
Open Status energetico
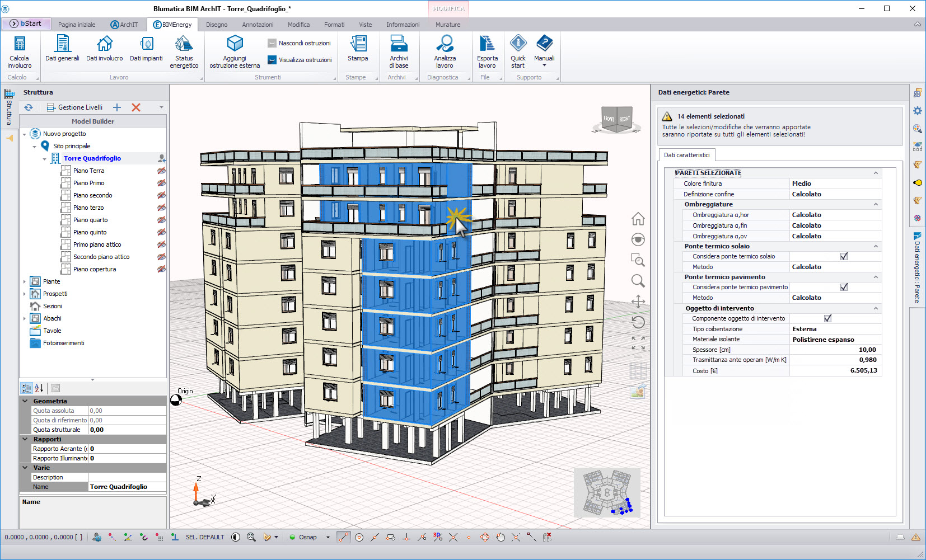[x=184, y=52]
